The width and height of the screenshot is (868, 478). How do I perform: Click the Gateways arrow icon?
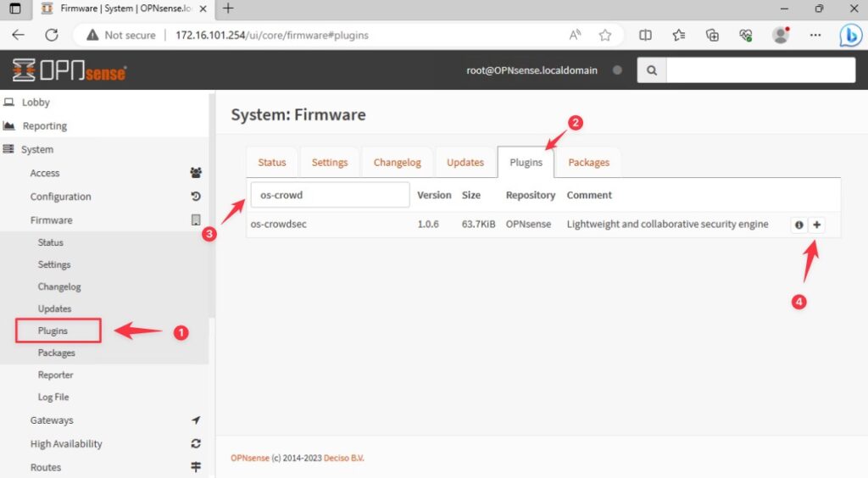pos(196,420)
